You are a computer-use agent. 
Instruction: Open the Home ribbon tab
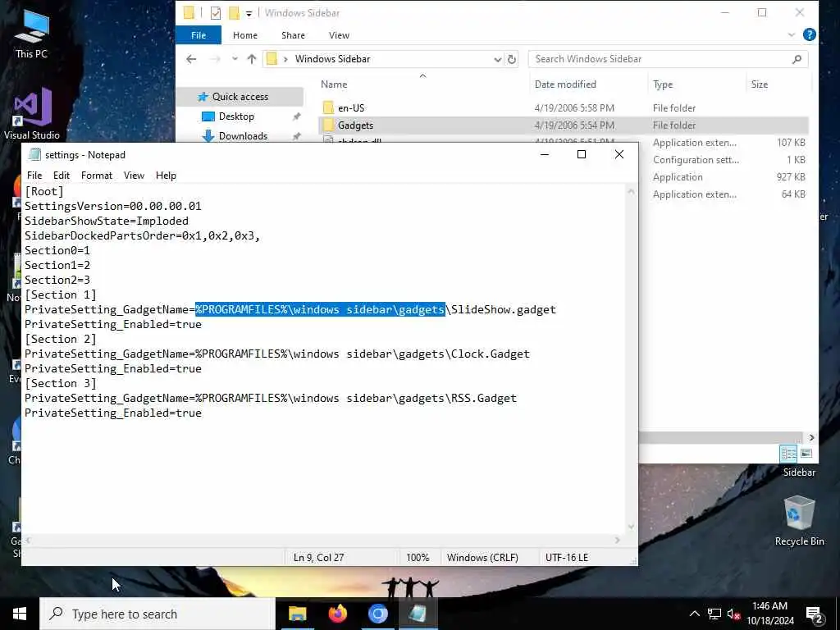pos(244,34)
